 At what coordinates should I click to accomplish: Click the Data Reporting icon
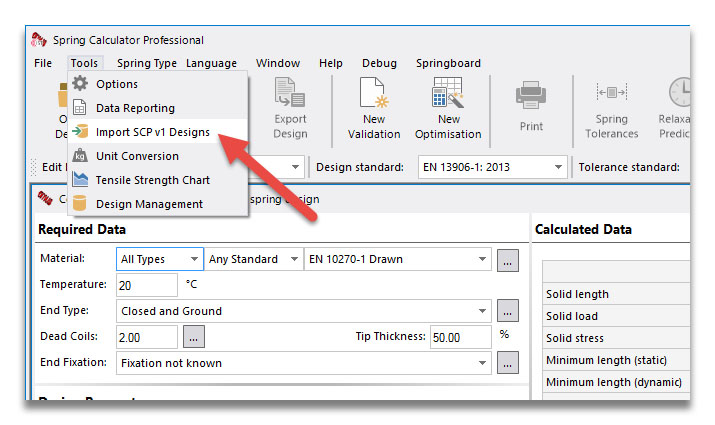[79, 108]
